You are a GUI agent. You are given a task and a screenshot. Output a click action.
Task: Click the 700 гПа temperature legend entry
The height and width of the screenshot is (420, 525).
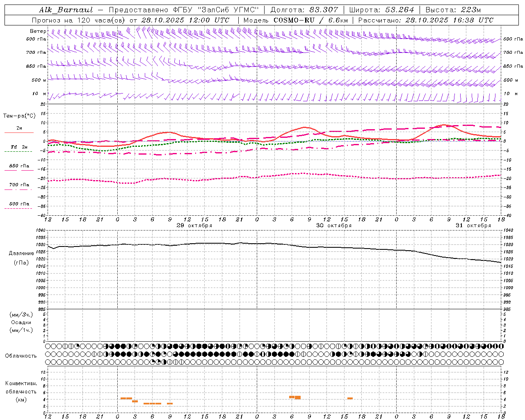click(19, 185)
